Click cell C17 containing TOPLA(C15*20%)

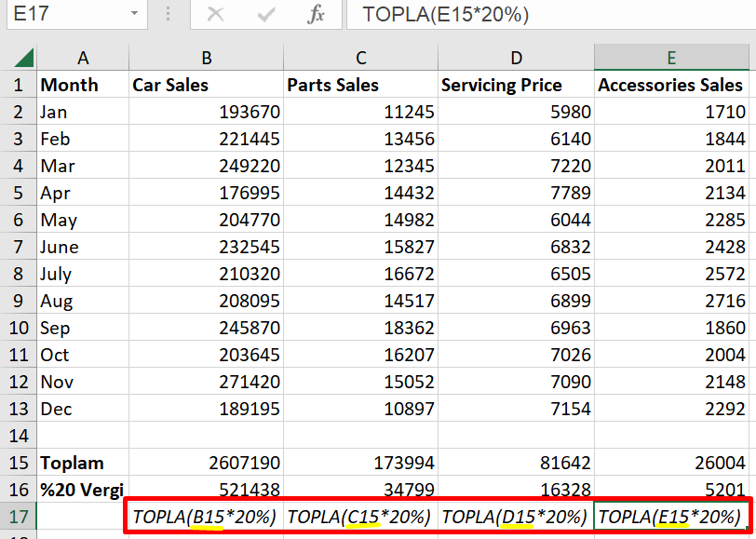pos(360,517)
